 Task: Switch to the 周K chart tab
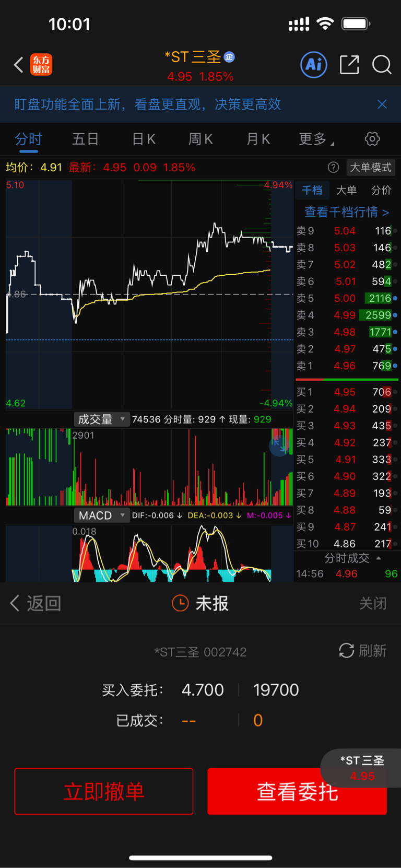(x=200, y=139)
